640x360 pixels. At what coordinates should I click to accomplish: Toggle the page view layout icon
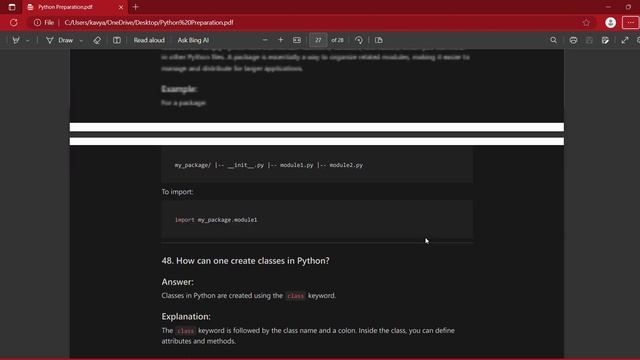(117, 40)
